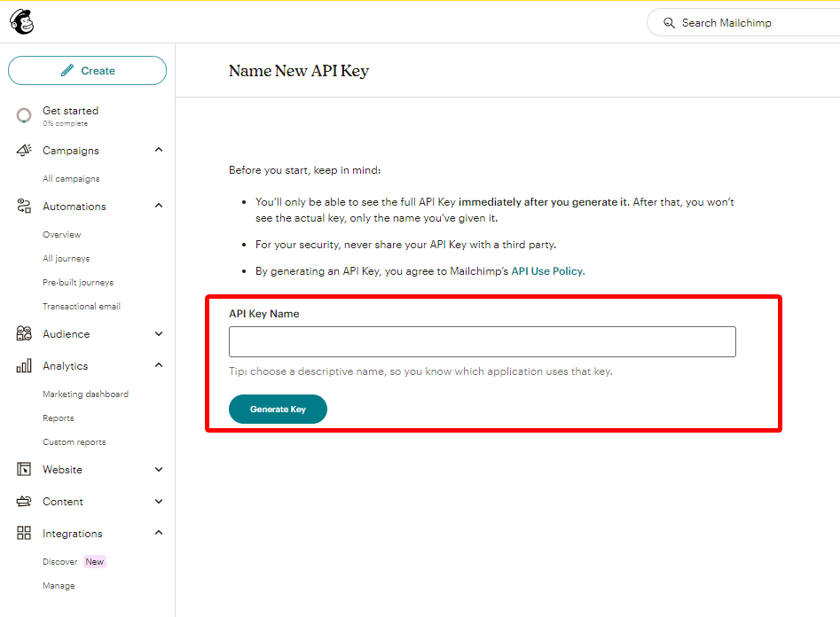840x617 pixels.
Task: Focus the API Key Name field
Action: (x=483, y=341)
